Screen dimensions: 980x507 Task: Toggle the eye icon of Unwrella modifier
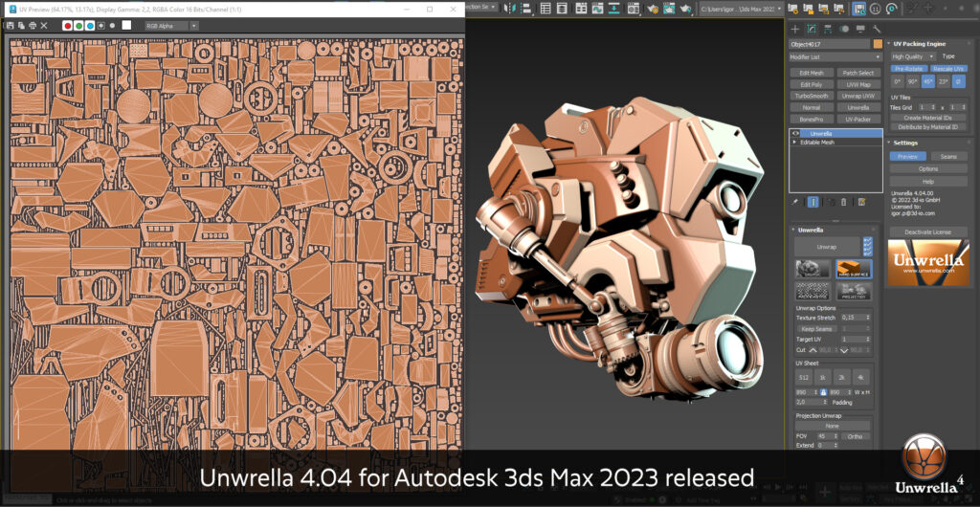click(795, 134)
